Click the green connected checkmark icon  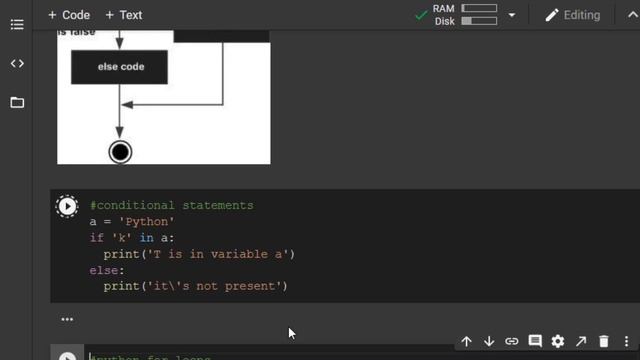point(421,16)
